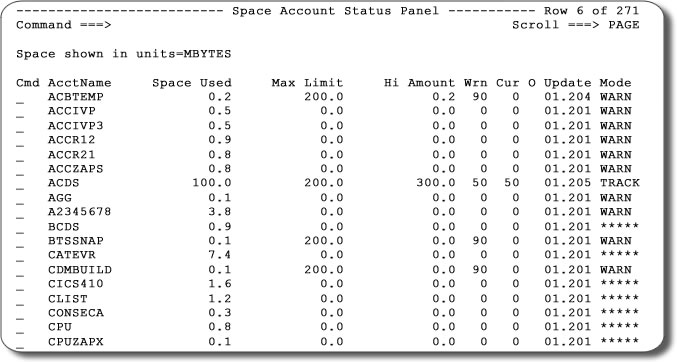The height and width of the screenshot is (362, 677).
Task: Click the Space Used column header
Action: (x=192, y=83)
